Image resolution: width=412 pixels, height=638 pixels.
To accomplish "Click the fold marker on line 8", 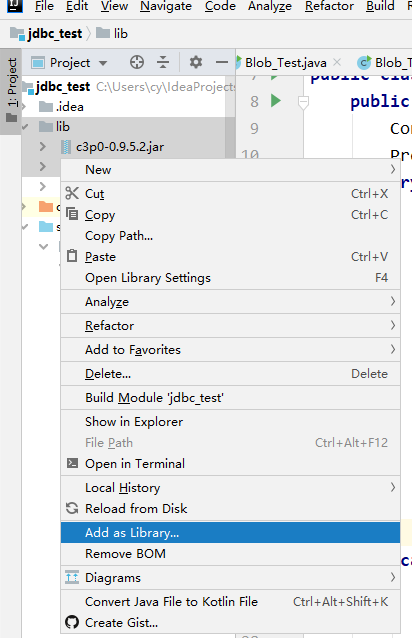I will coord(303,102).
